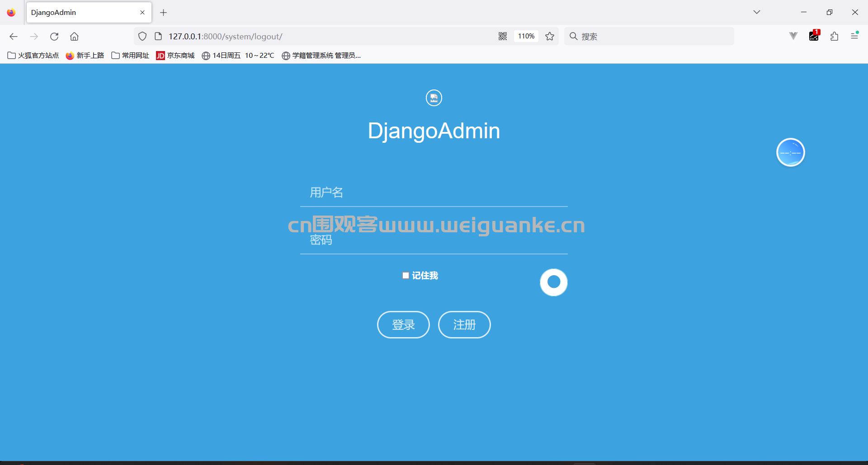
Task: Open the 火狐官方站点 bookmark folder
Action: pos(33,56)
